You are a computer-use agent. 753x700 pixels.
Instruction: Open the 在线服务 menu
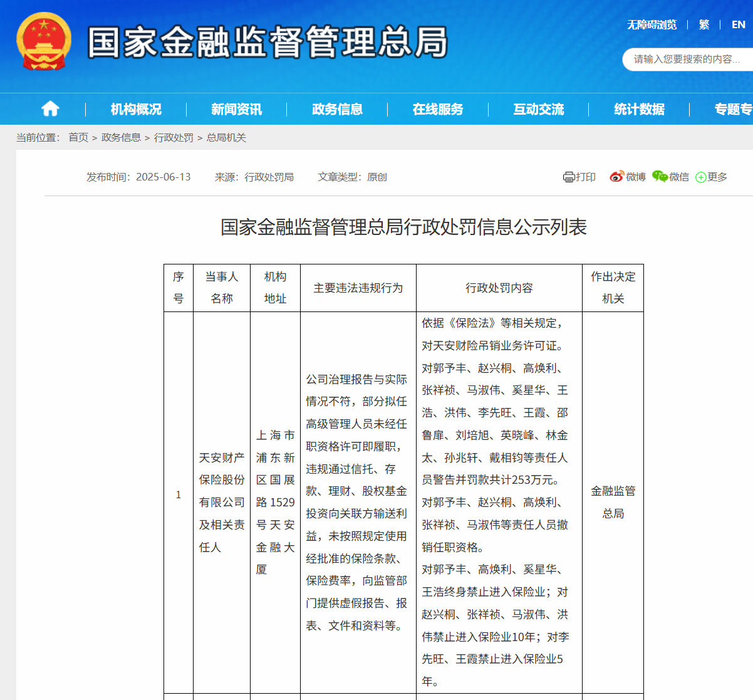point(438,109)
